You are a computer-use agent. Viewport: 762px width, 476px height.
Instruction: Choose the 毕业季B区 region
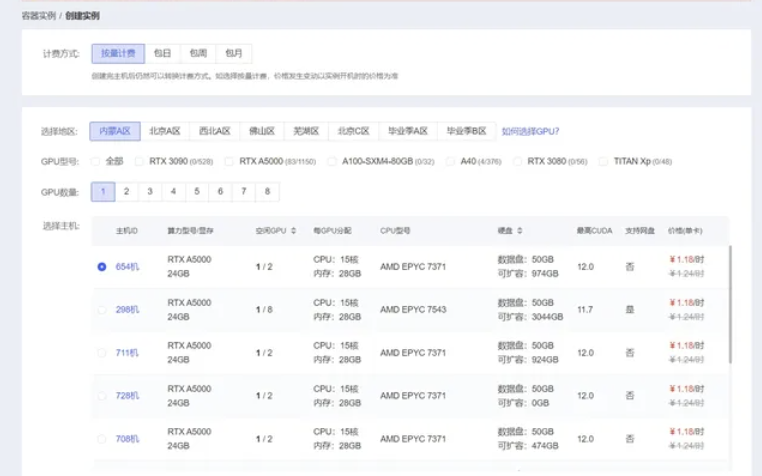(466, 131)
